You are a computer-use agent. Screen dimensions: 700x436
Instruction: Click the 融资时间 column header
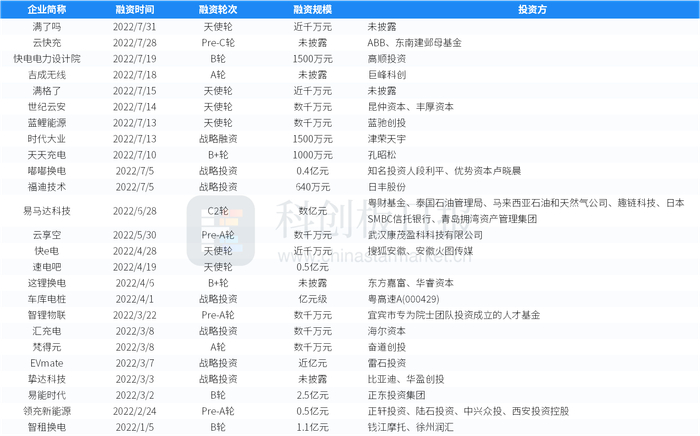click(x=134, y=9)
